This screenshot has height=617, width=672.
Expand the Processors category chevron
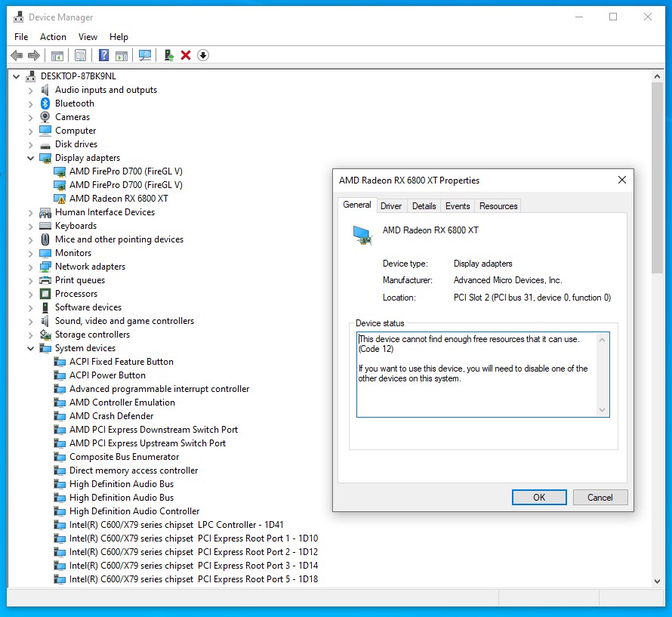click(x=30, y=294)
